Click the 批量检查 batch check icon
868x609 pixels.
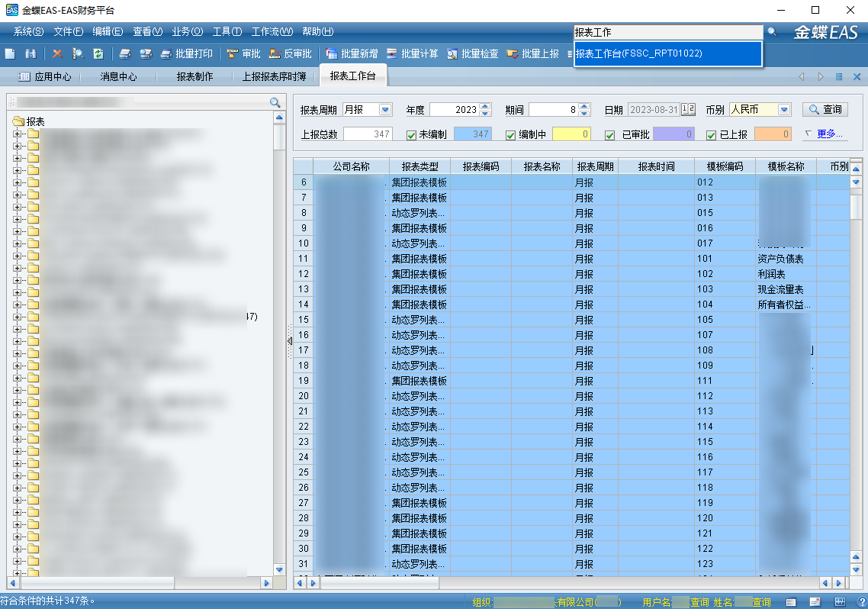[452, 54]
